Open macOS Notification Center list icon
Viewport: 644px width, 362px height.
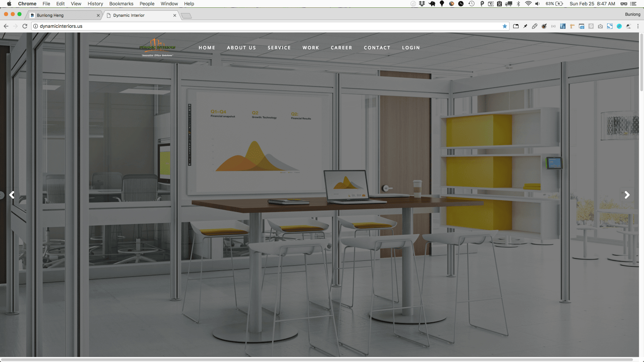tap(633, 4)
